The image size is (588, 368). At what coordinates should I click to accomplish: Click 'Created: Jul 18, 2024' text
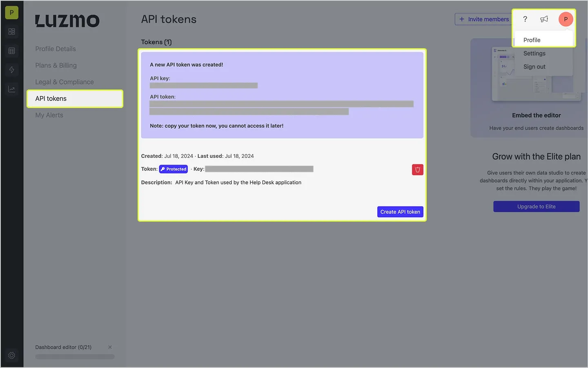pos(167,156)
